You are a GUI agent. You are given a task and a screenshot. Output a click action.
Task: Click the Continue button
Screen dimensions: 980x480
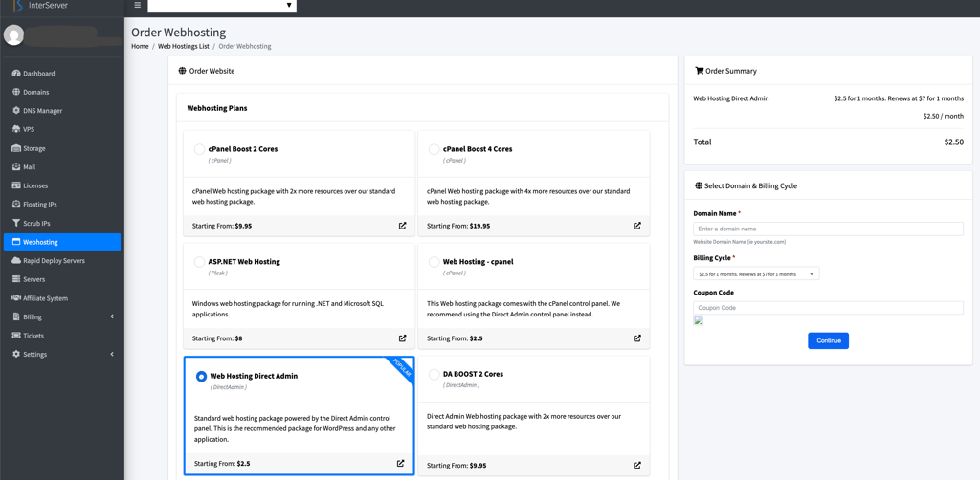click(x=828, y=340)
